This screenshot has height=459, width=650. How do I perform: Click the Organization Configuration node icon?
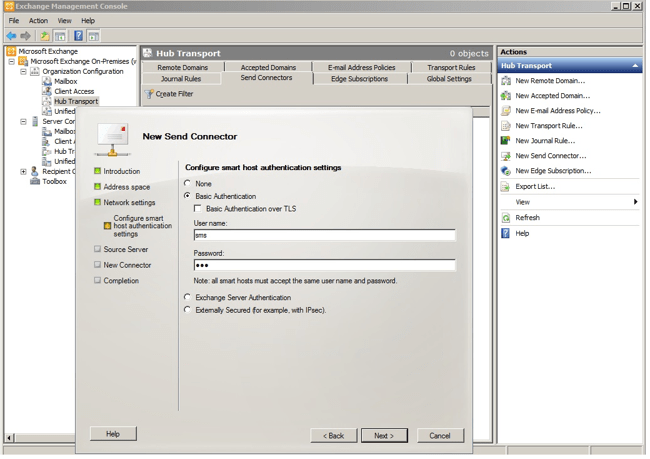tap(35, 71)
